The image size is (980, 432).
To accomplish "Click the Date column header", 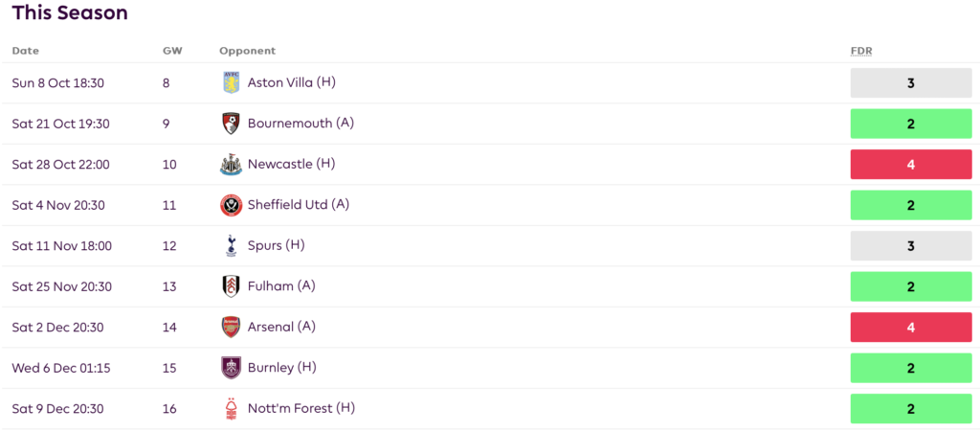I will 25,51.
